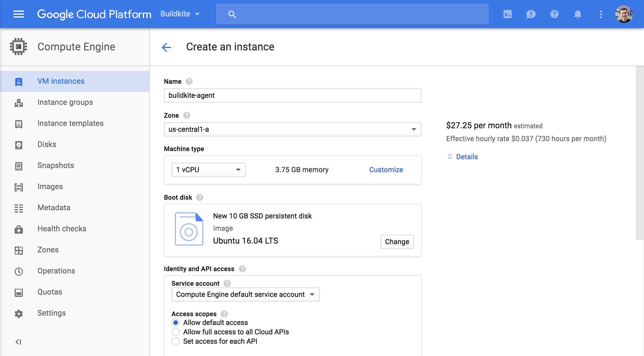Click the Change boot disk button
This screenshot has width=644, height=356.
pyautogui.click(x=397, y=242)
